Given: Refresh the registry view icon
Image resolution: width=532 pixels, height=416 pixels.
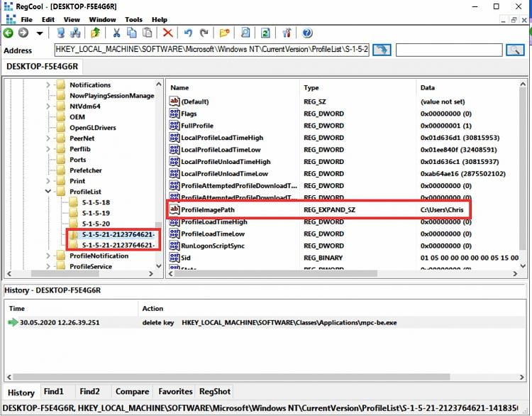Looking at the screenshot, I should pyautogui.click(x=265, y=33).
